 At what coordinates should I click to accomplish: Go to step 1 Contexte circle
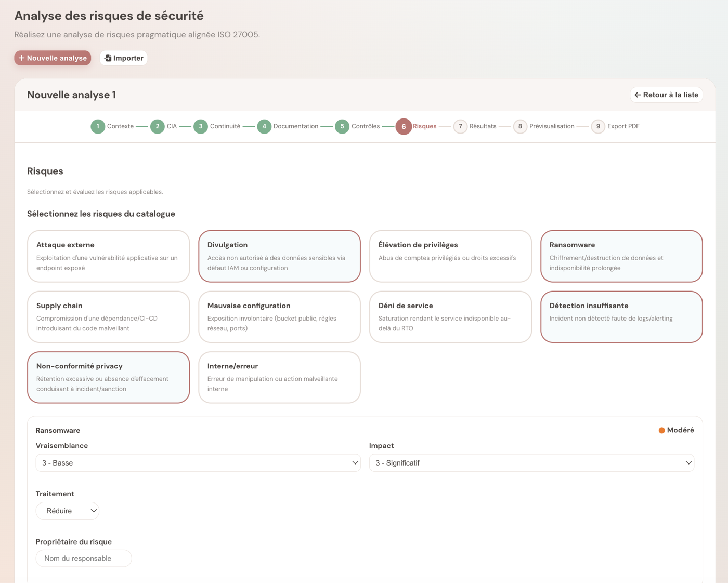point(98,126)
